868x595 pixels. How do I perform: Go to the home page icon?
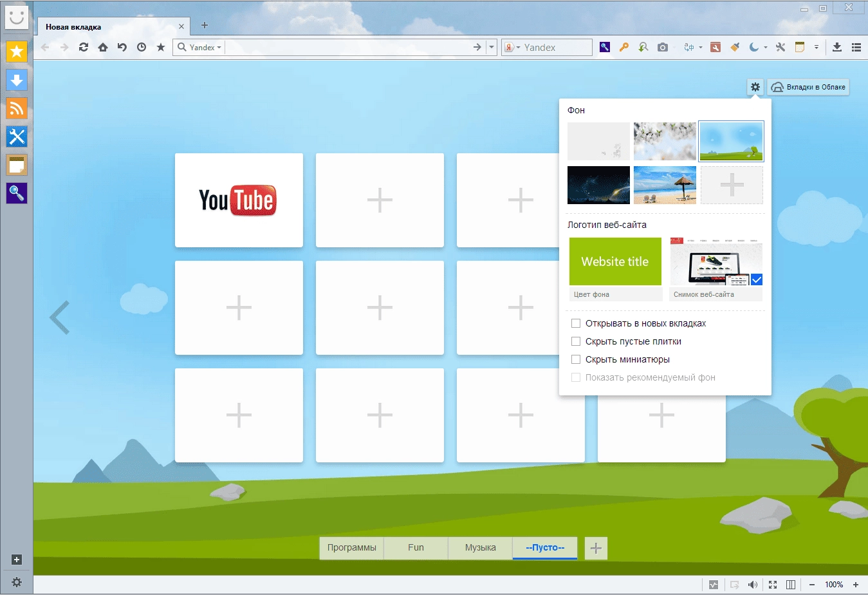pyautogui.click(x=103, y=47)
